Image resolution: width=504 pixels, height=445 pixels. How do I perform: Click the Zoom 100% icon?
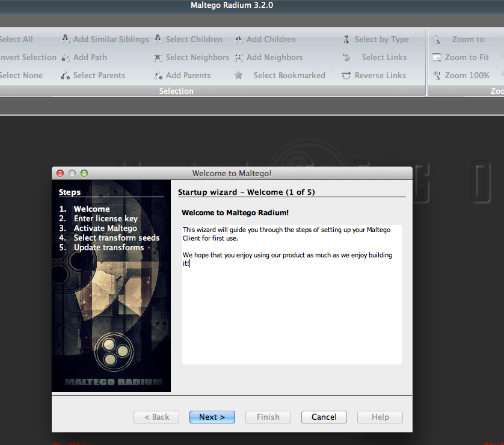pyautogui.click(x=437, y=76)
